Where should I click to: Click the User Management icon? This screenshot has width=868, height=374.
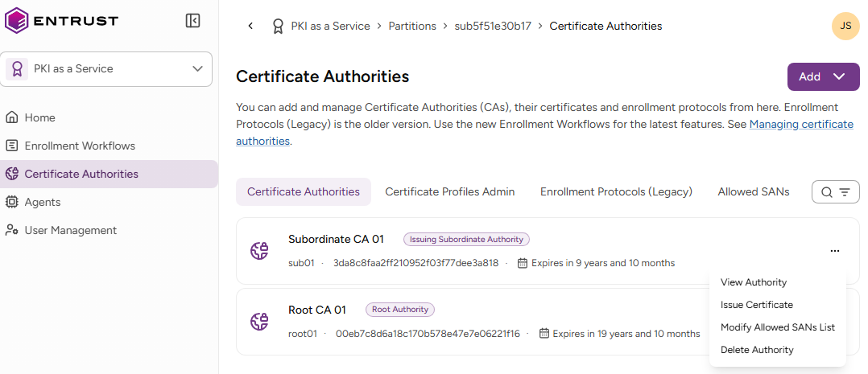point(11,231)
